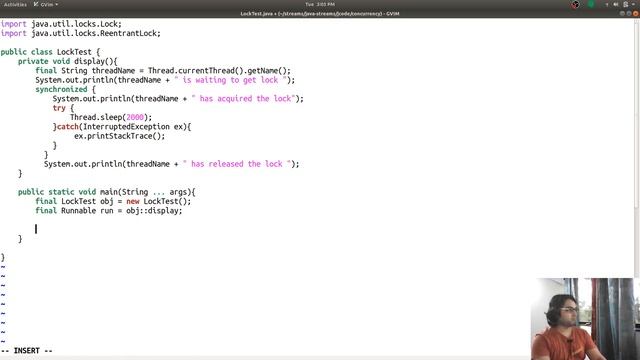This screenshot has height=360, width=640.
Task: Click the clock showing Tue in top bar
Action: point(320,4)
